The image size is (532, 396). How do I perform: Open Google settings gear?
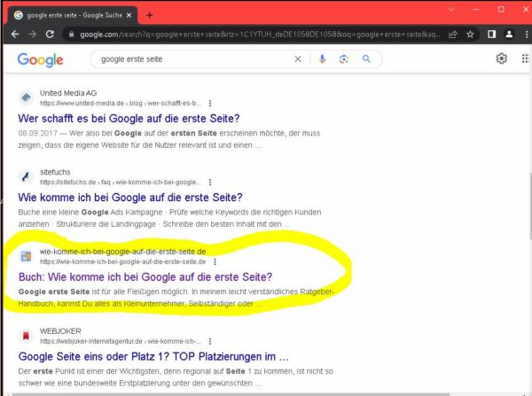pos(502,58)
